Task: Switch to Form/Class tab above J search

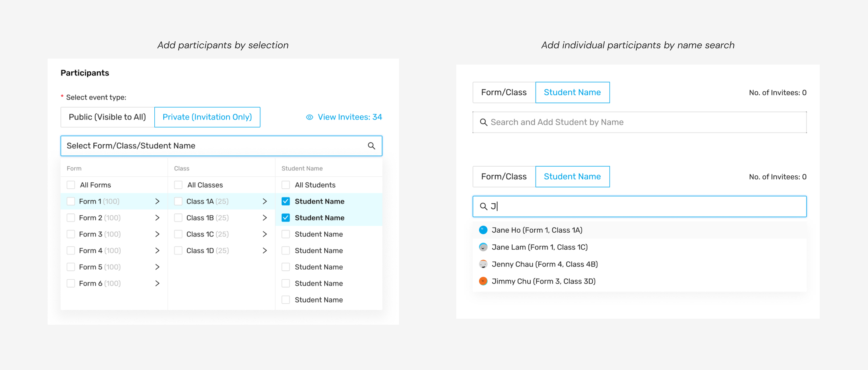Action: click(x=504, y=176)
